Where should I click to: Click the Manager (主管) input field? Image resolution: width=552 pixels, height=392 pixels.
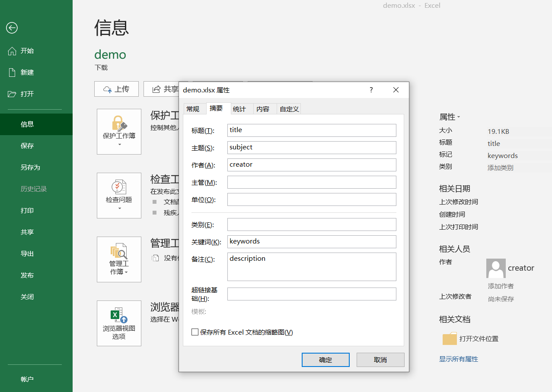[312, 182]
